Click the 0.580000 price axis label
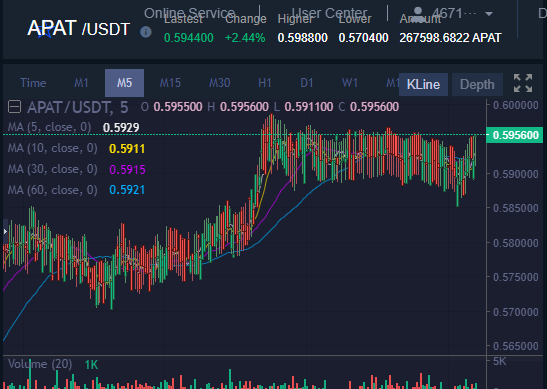547x389 pixels. 516,243
